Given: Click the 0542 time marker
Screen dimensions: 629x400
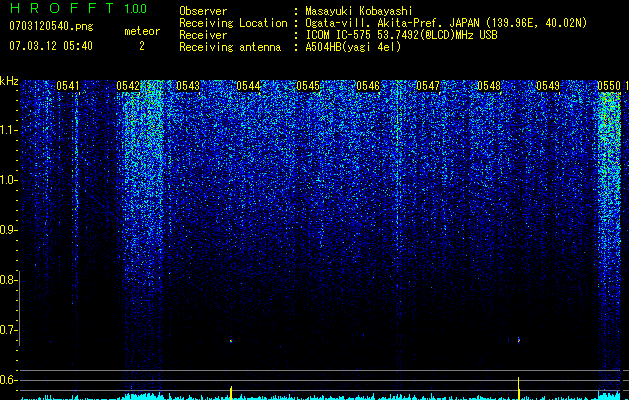Looking at the screenshot, I should [x=128, y=86].
